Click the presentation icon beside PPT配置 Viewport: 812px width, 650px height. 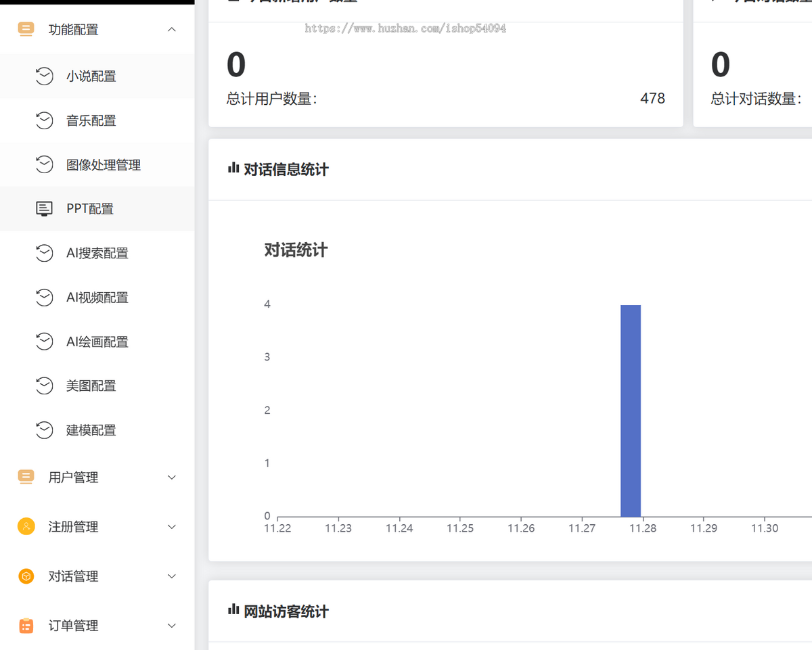coord(44,209)
